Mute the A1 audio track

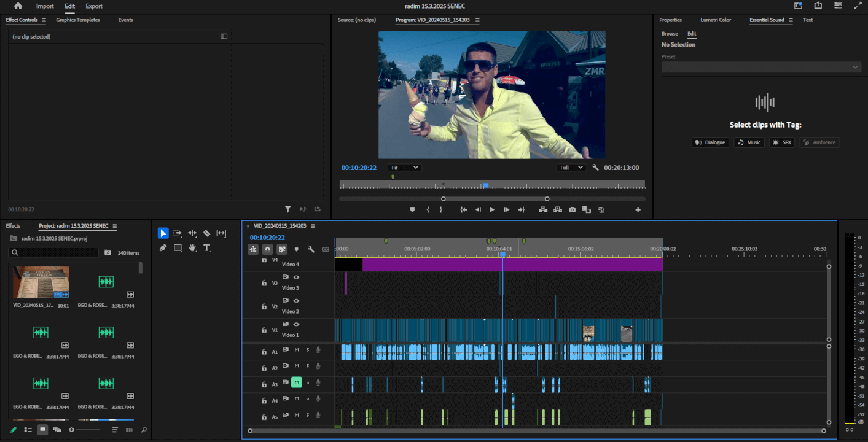tap(297, 351)
